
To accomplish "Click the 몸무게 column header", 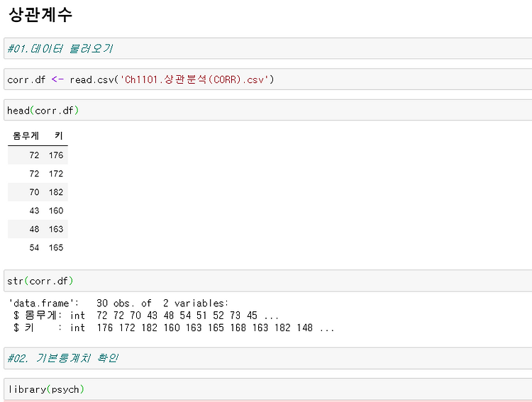I will click(26, 135).
